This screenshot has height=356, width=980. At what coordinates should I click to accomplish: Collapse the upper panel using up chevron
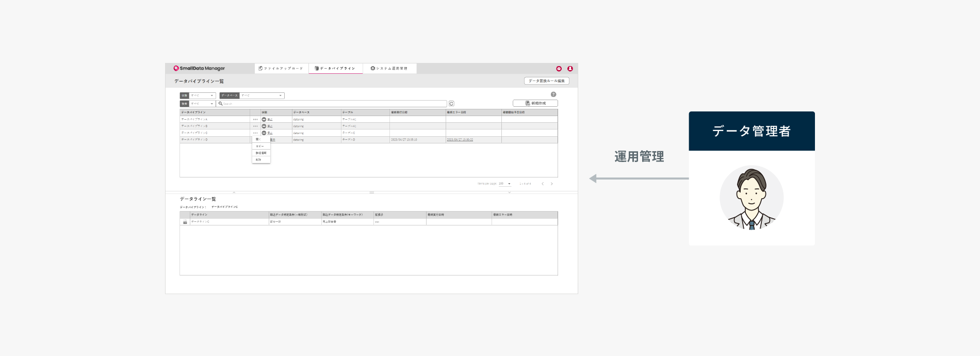tap(234, 192)
